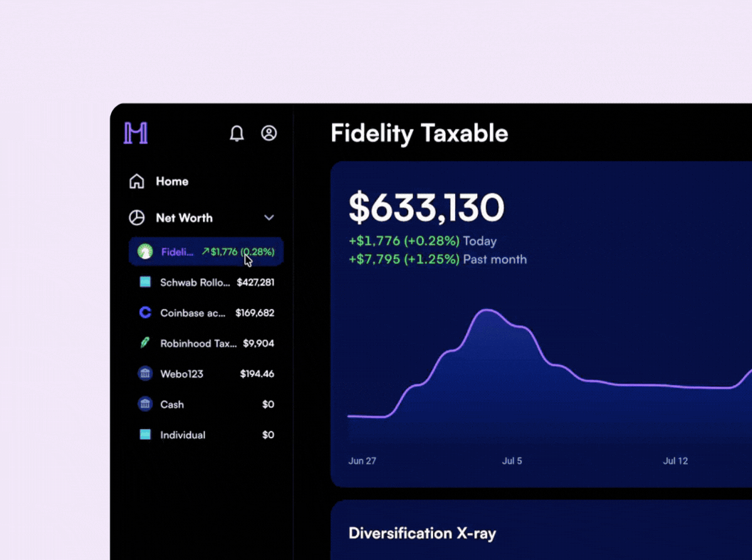Click the green up-arrow beside $1,776
Screen dimensions: 752x560
coord(205,251)
